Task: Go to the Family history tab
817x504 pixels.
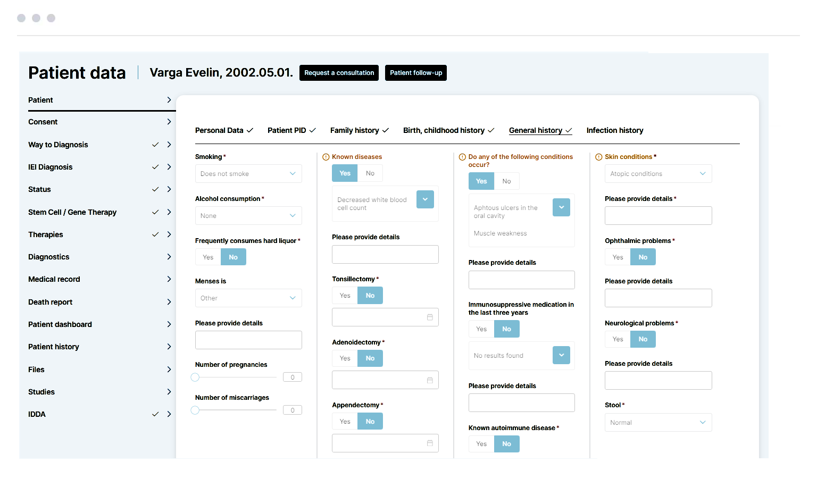Action: point(355,130)
